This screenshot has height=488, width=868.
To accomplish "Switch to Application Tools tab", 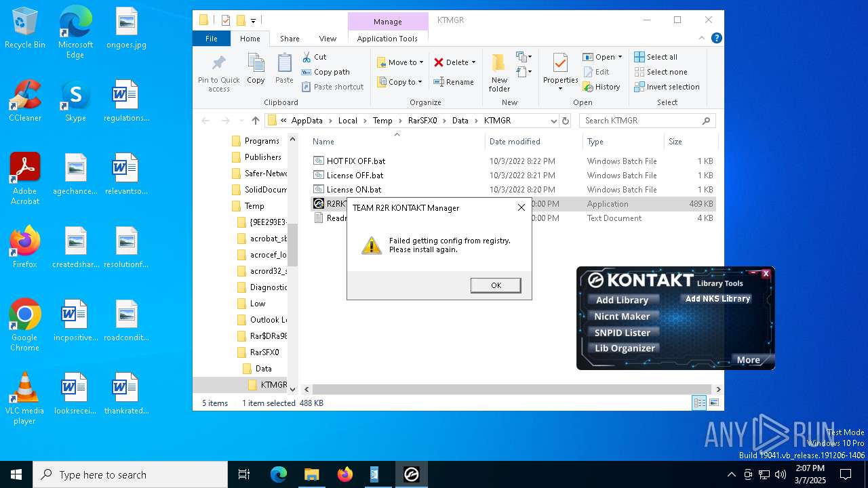I will point(387,39).
